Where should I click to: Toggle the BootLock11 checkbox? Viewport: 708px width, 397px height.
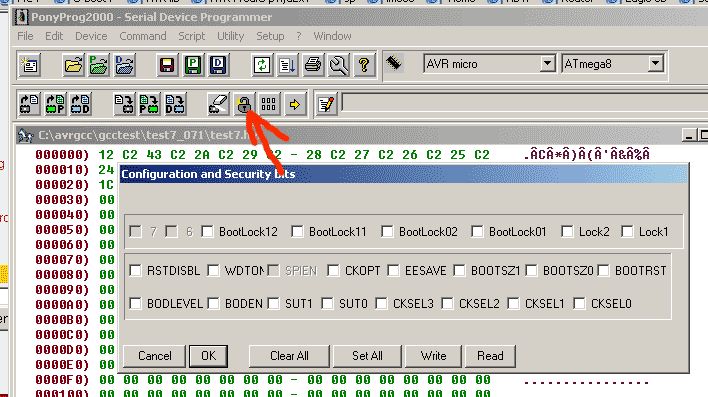[297, 232]
